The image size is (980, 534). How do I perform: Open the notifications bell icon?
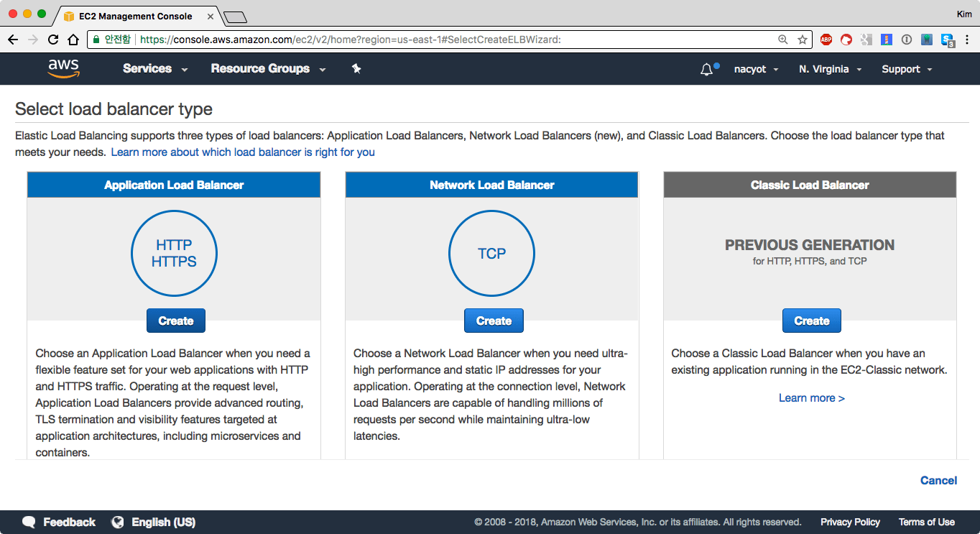(x=707, y=69)
